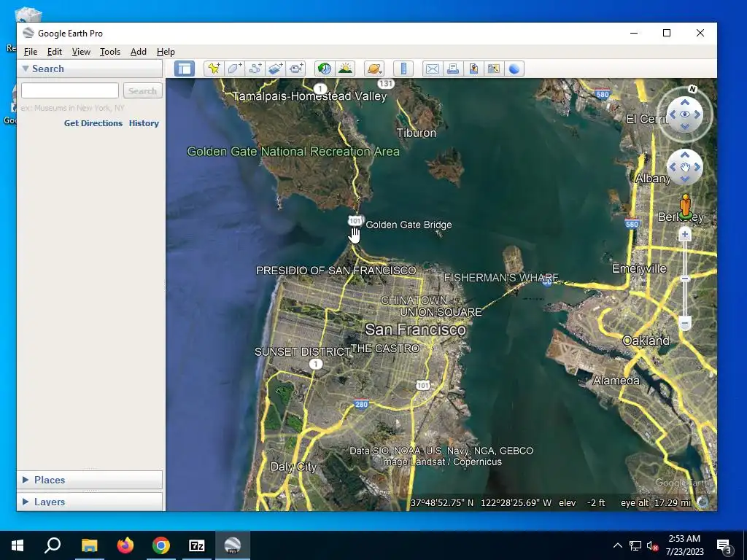Click the streaming status indicator icon
The image size is (747, 560).
pyautogui.click(x=703, y=502)
